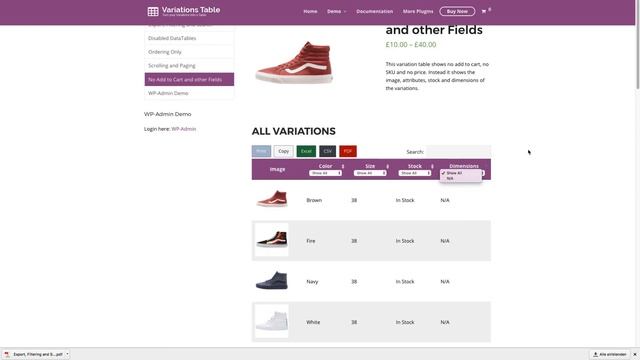Focus the table Search input field
The width and height of the screenshot is (640, 360).
(458, 151)
